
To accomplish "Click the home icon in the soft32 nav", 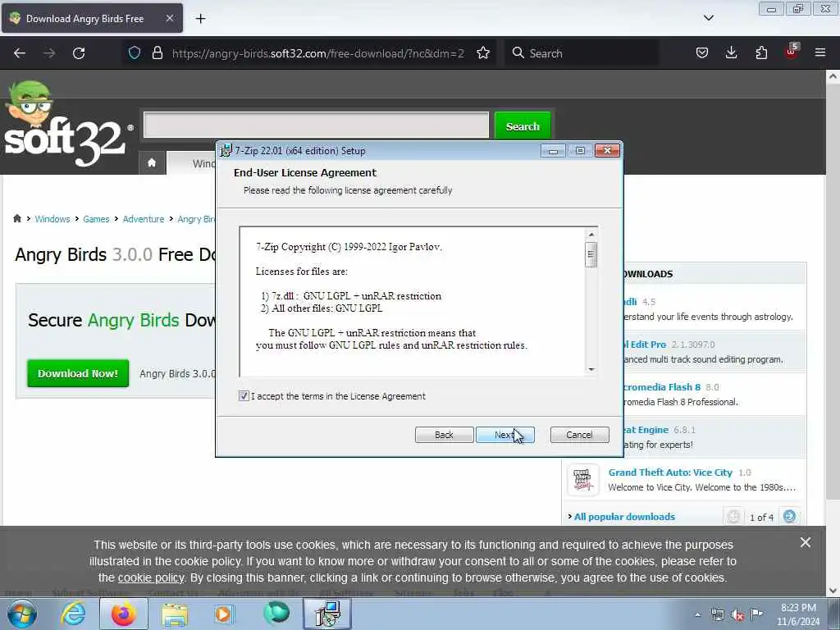I will (152, 163).
